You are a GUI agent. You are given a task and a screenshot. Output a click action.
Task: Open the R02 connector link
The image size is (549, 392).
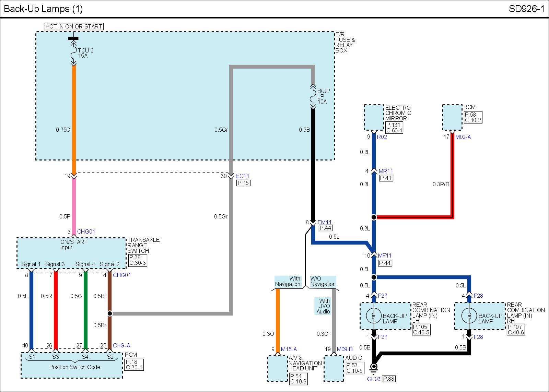382,137
